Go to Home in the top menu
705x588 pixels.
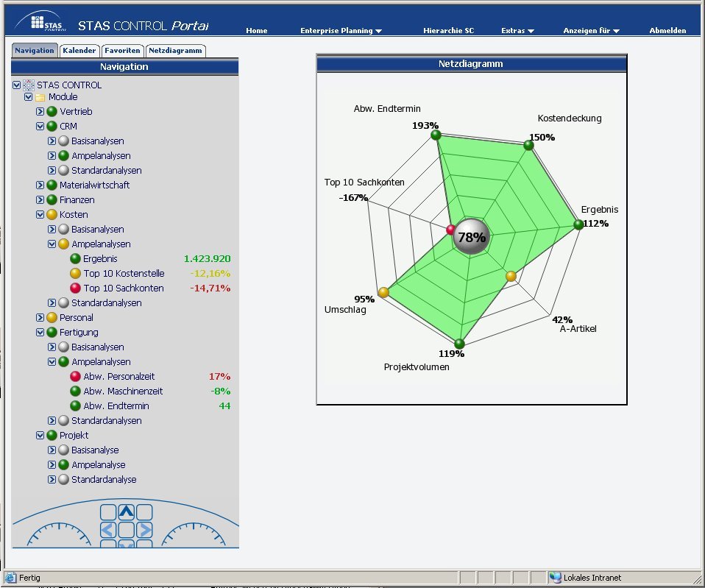tap(257, 31)
